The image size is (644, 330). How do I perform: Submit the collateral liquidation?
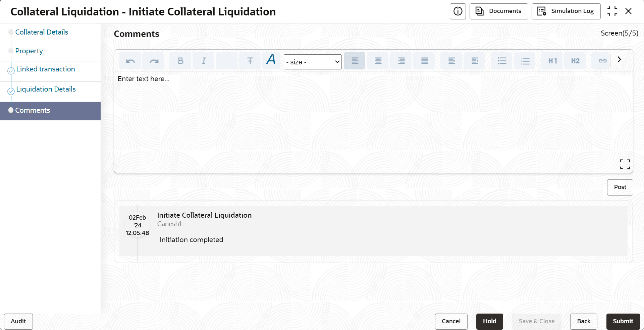tap(623, 321)
